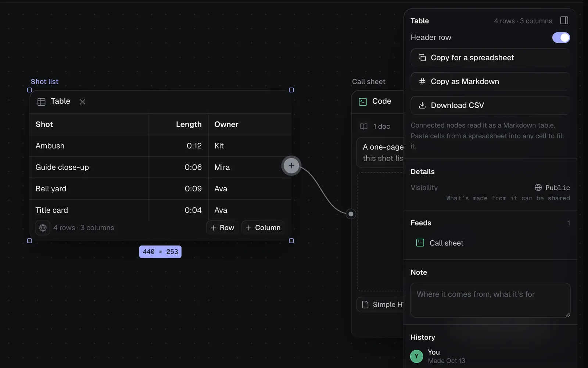Viewport: 588px width, 368px height.
Task: Click the Ava cell in the Title card row
Action: (x=250, y=210)
